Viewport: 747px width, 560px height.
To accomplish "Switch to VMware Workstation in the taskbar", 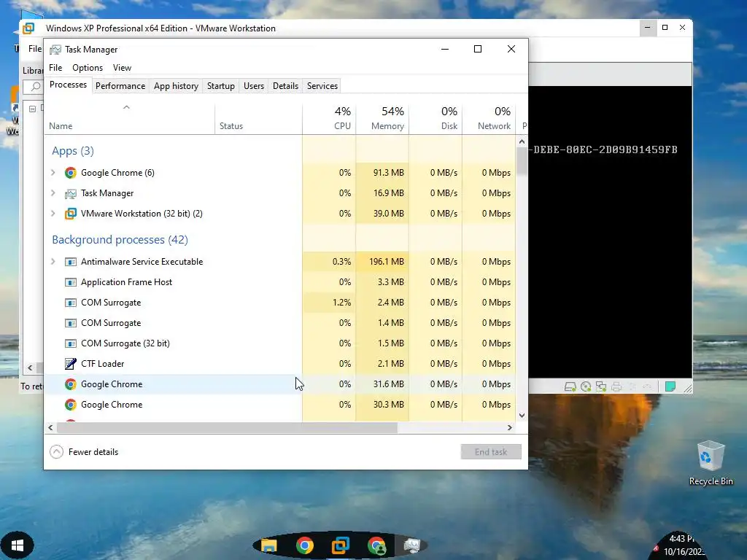I will 341,545.
